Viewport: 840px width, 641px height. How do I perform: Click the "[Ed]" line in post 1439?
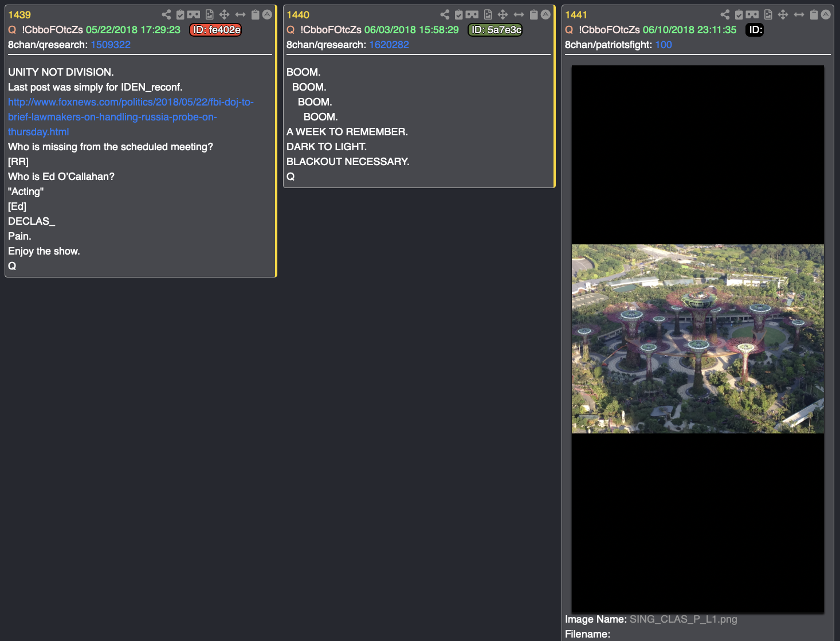(17, 206)
